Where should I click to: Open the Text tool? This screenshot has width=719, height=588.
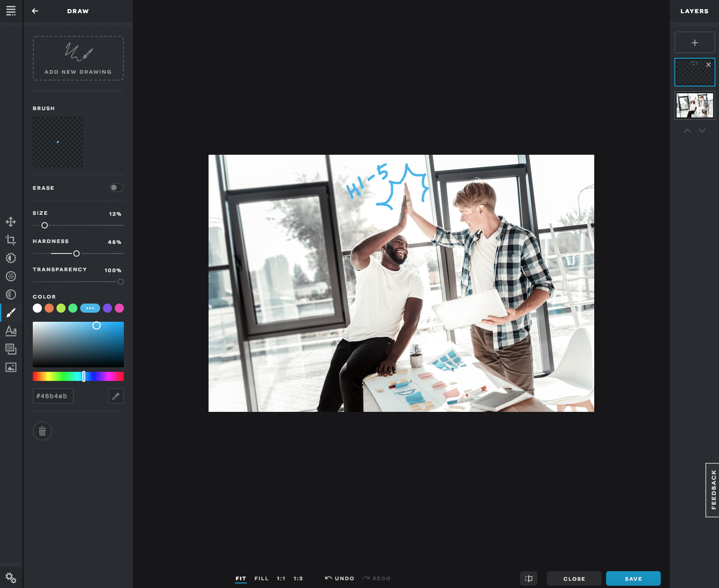(11, 331)
